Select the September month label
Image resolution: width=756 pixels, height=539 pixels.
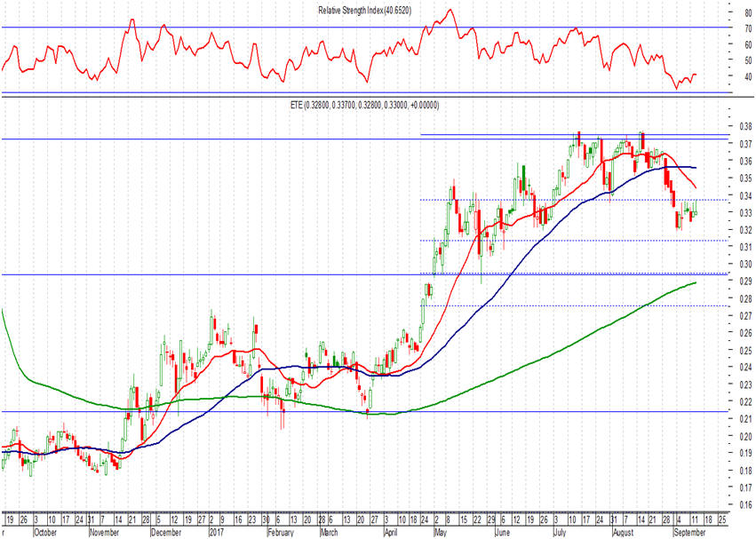point(689,532)
